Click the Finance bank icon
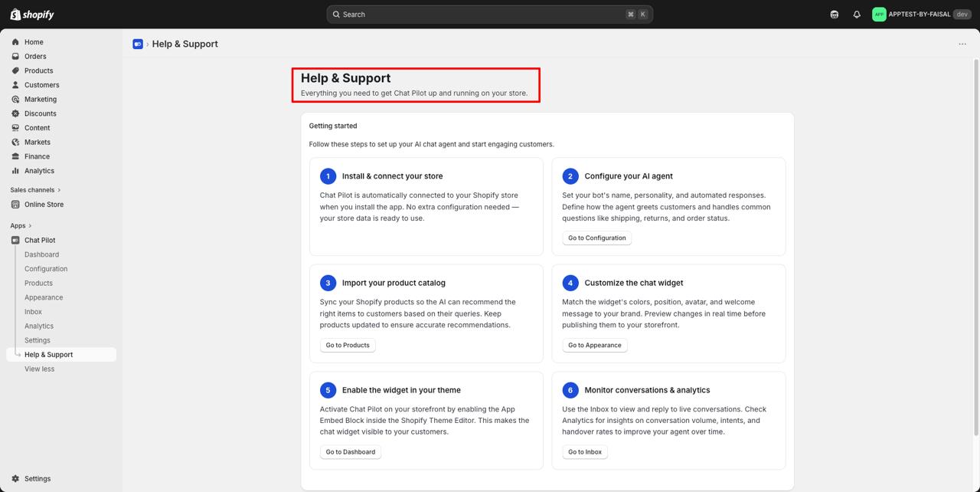 pyautogui.click(x=15, y=156)
